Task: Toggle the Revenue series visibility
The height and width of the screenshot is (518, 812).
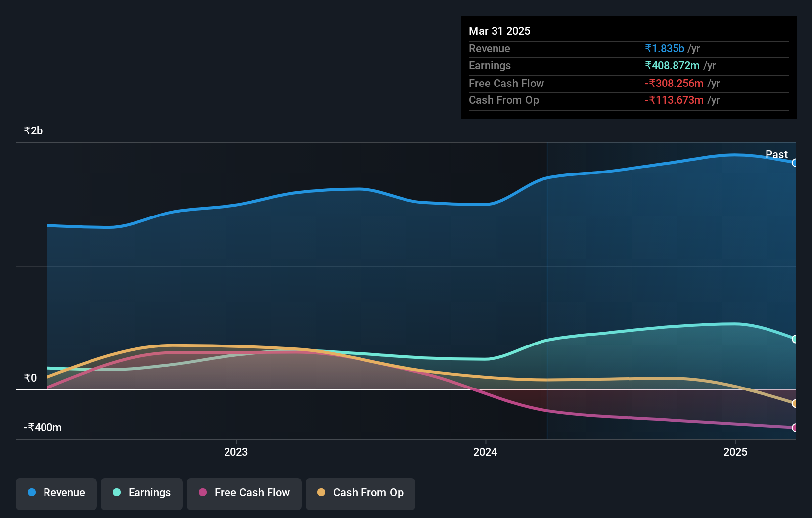Action: [56, 493]
